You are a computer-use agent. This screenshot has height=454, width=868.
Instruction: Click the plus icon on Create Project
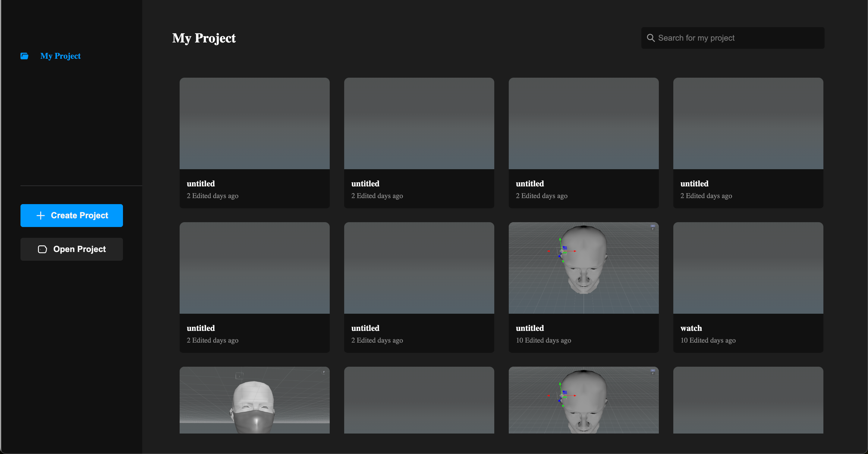[40, 215]
